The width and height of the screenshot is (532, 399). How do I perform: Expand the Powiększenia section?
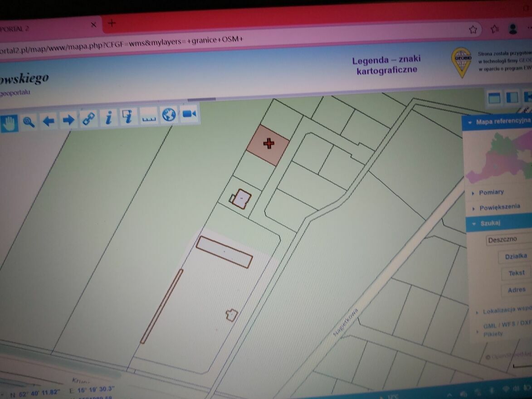coord(499,207)
